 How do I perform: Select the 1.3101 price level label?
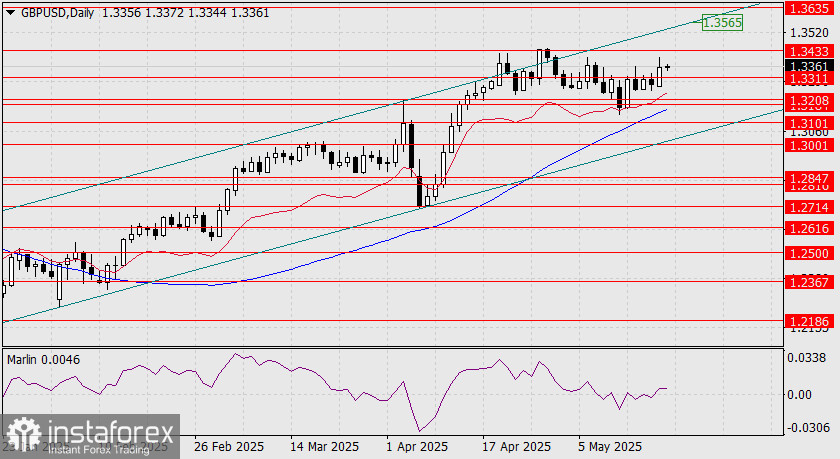tap(809, 124)
